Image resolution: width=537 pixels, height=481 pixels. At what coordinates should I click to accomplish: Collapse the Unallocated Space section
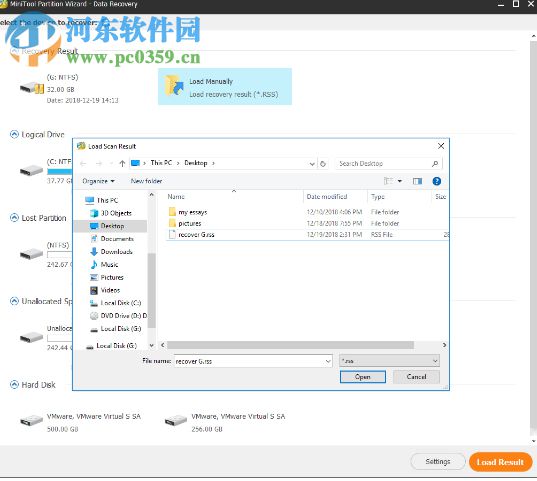pos(14,301)
